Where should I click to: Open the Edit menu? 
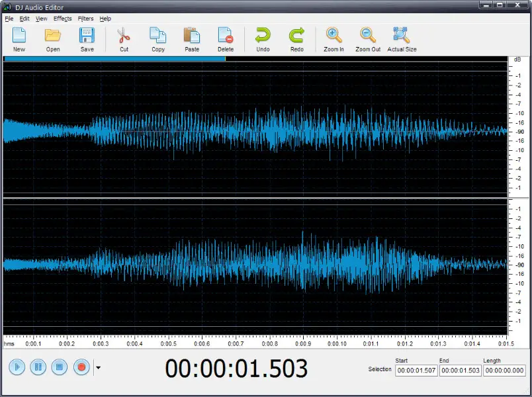coord(24,19)
